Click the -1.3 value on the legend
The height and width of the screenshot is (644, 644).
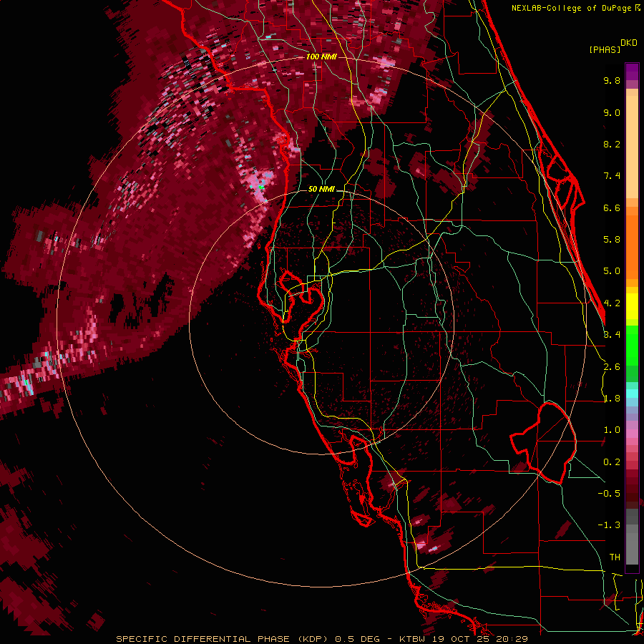coord(609,525)
